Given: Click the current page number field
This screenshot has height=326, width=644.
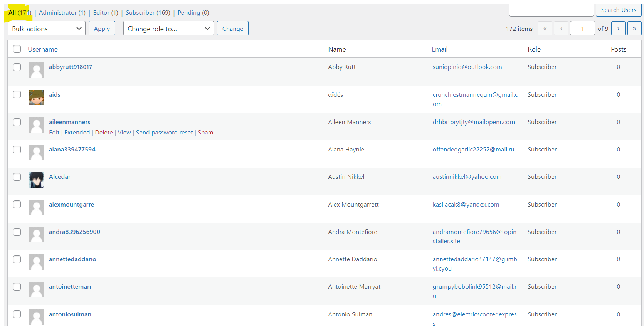Looking at the screenshot, I should (x=582, y=29).
